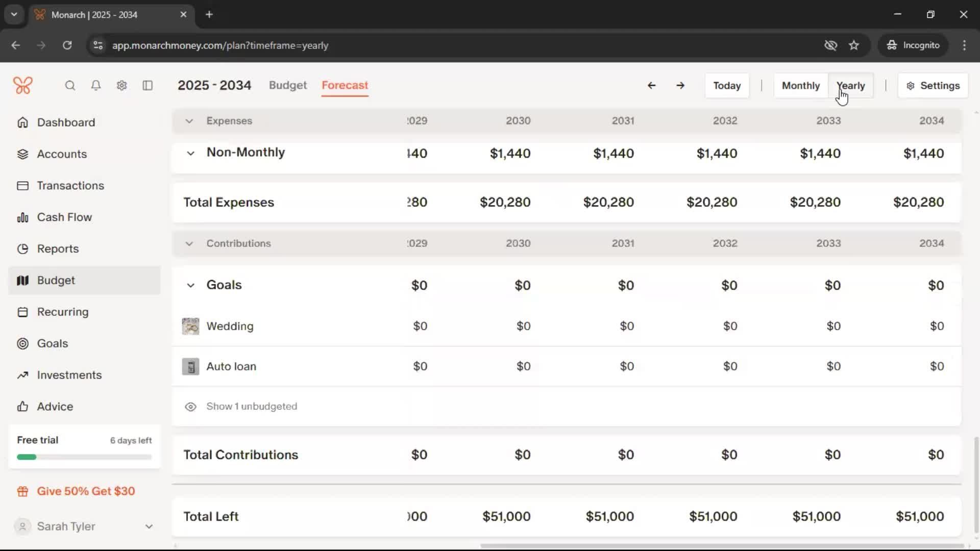Image resolution: width=980 pixels, height=551 pixels.
Task: Collapse the Non-Monthly section
Action: coord(190,153)
